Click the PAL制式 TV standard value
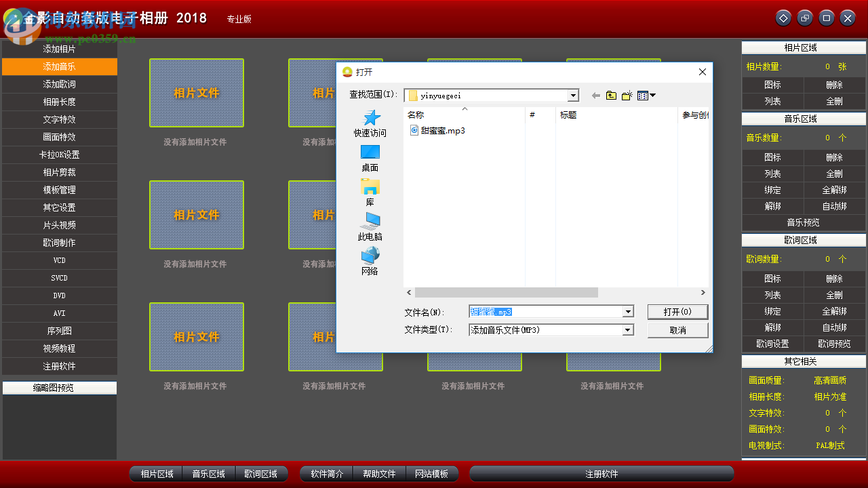868x488 pixels. (x=831, y=445)
